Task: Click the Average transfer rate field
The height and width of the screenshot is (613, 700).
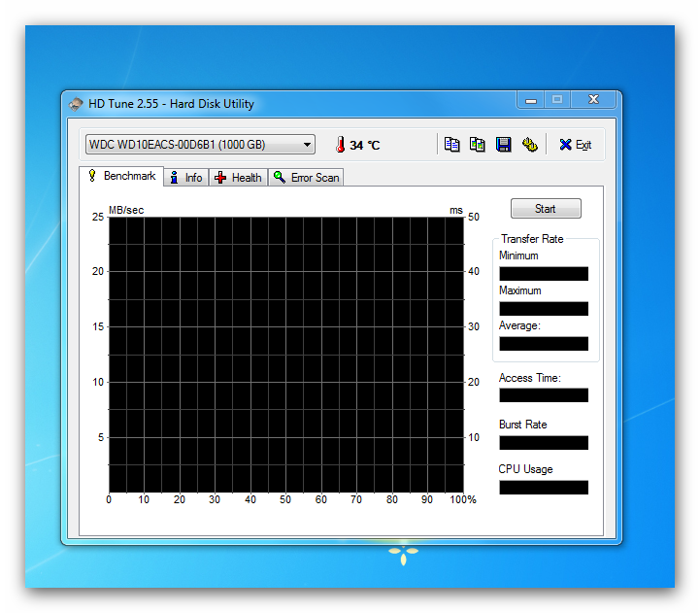Action: pos(544,344)
